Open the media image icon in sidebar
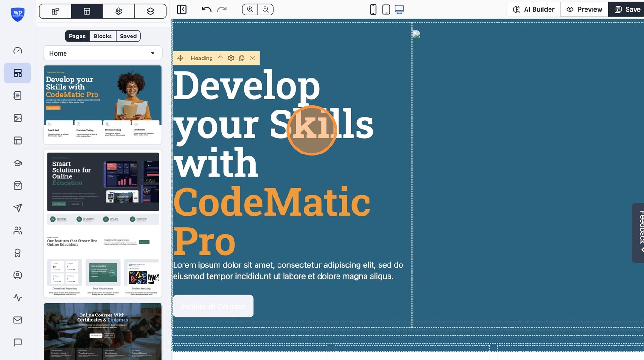Screen dimensions: 644x360 point(17,118)
